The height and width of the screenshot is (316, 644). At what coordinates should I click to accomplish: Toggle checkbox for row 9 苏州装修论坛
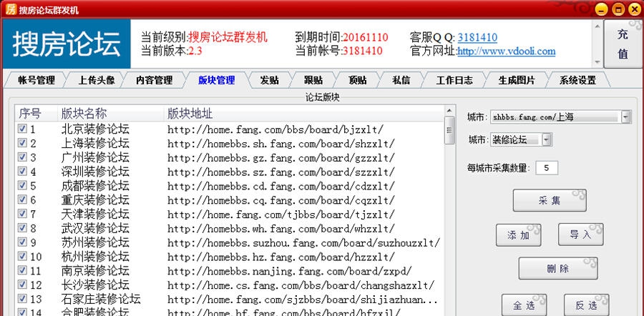[x=22, y=242]
